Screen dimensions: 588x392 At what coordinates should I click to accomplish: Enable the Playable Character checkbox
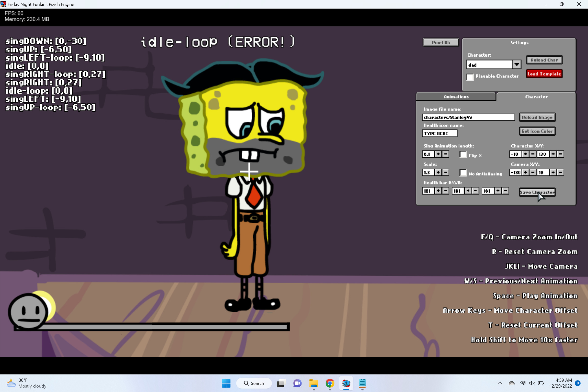click(x=470, y=77)
